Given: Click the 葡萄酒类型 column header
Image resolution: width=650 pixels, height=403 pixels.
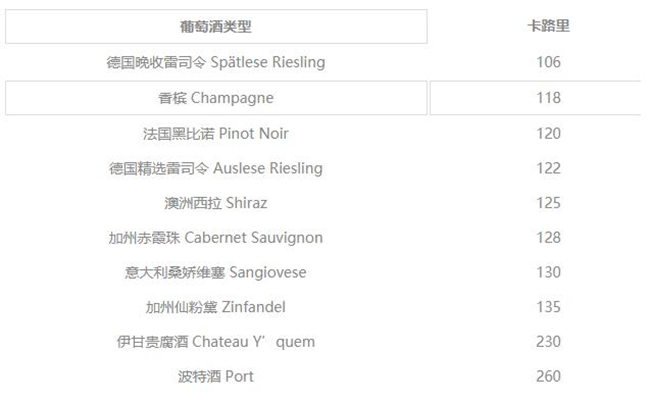Looking at the screenshot, I should click(216, 27).
